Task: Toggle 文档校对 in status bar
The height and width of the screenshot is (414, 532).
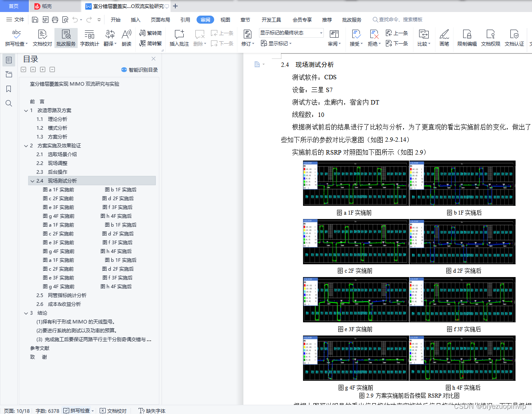Action: click(113, 410)
